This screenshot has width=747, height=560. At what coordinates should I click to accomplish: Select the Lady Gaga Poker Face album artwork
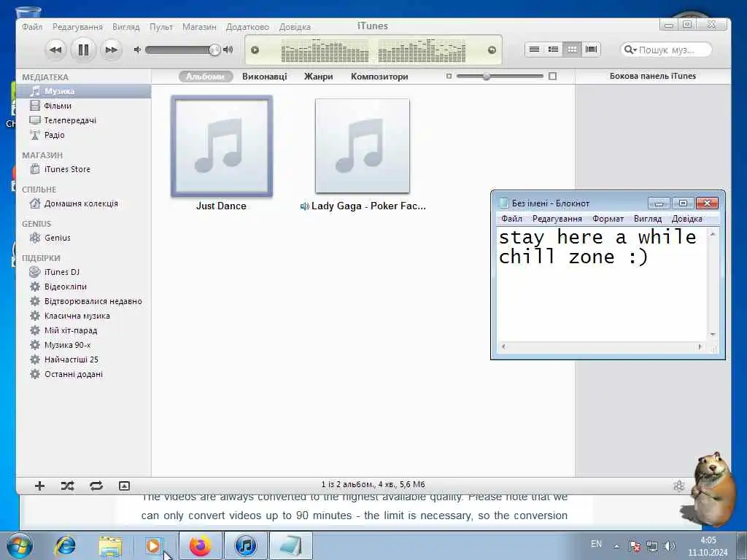[x=363, y=146]
